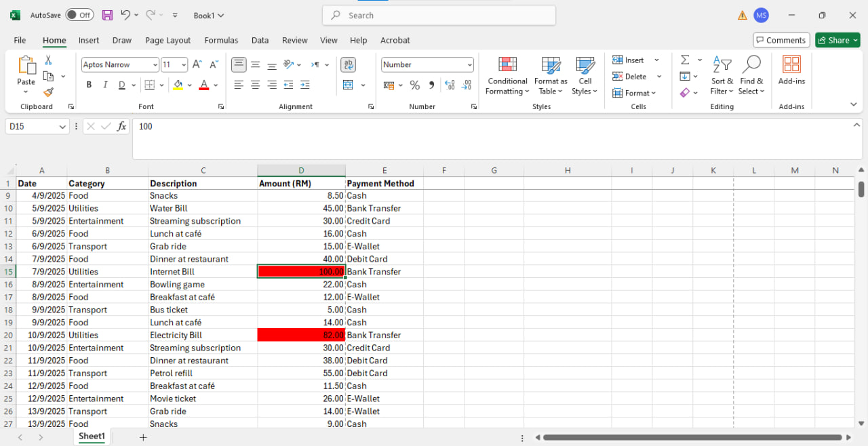Open the Page Layout tab
Viewport: 868px width, 446px height.
(x=167, y=40)
